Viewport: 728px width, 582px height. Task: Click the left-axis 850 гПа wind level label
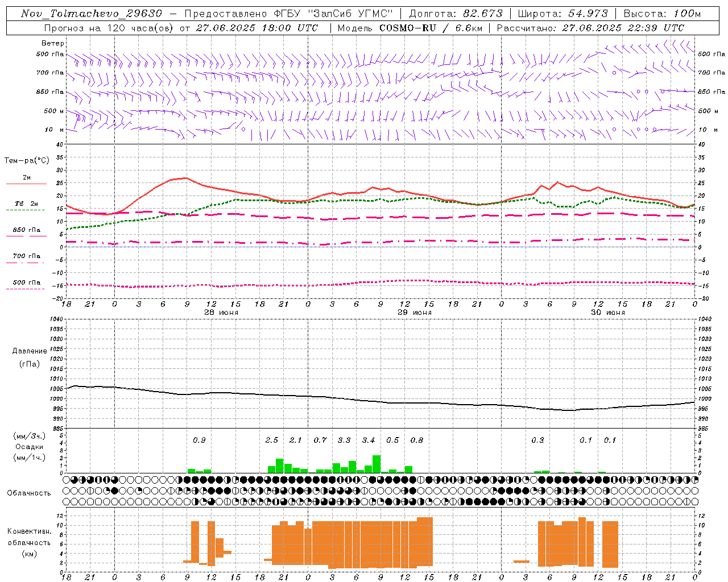point(50,92)
